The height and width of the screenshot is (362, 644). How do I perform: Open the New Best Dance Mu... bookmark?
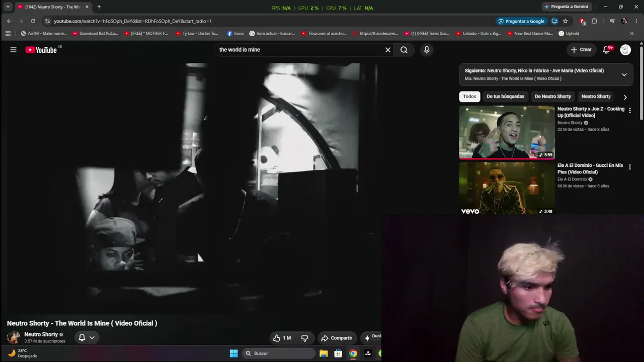(x=530, y=34)
